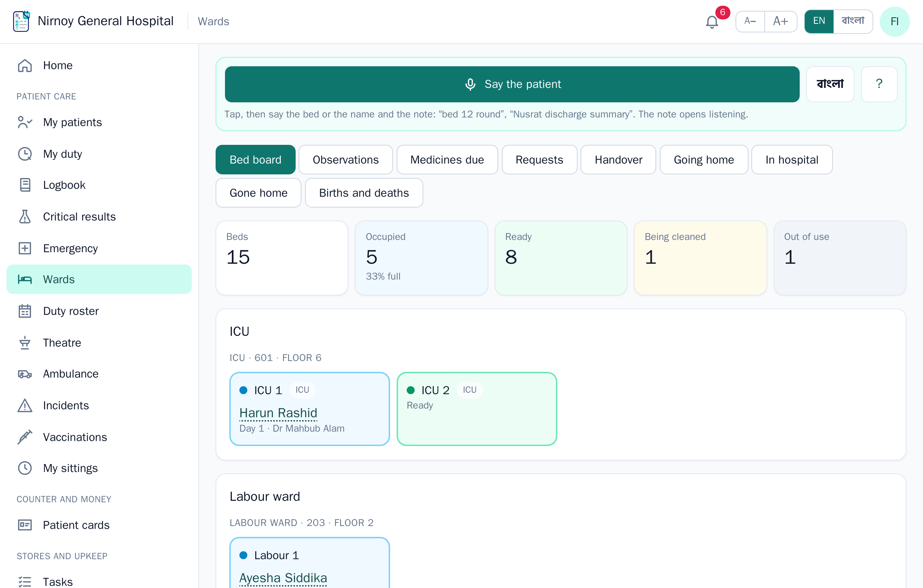The image size is (923, 588).
Task: Open the Duty roster calendar icon
Action: pos(25,311)
